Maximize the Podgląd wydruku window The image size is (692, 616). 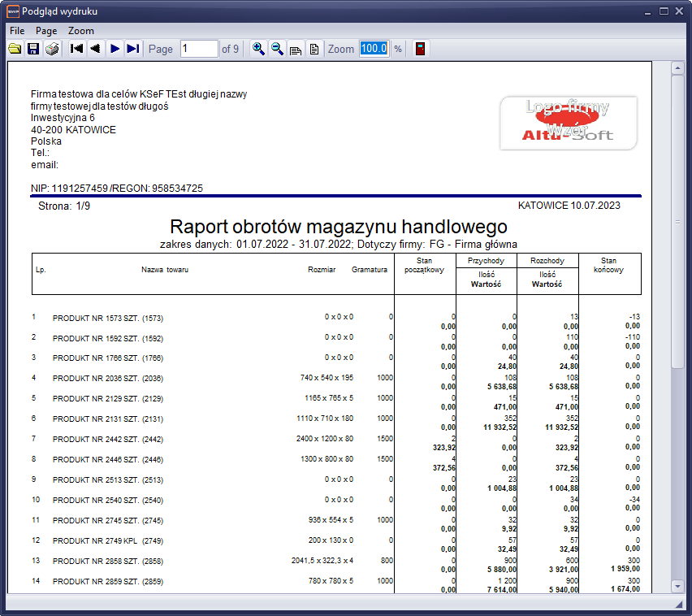[x=664, y=11]
